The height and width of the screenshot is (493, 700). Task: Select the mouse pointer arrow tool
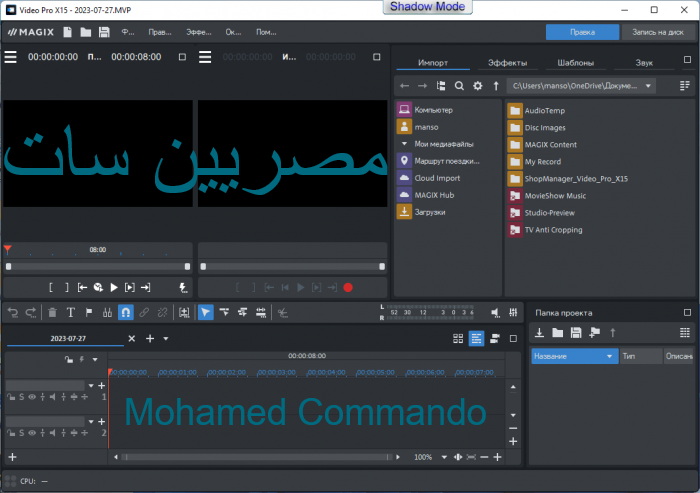click(x=205, y=312)
